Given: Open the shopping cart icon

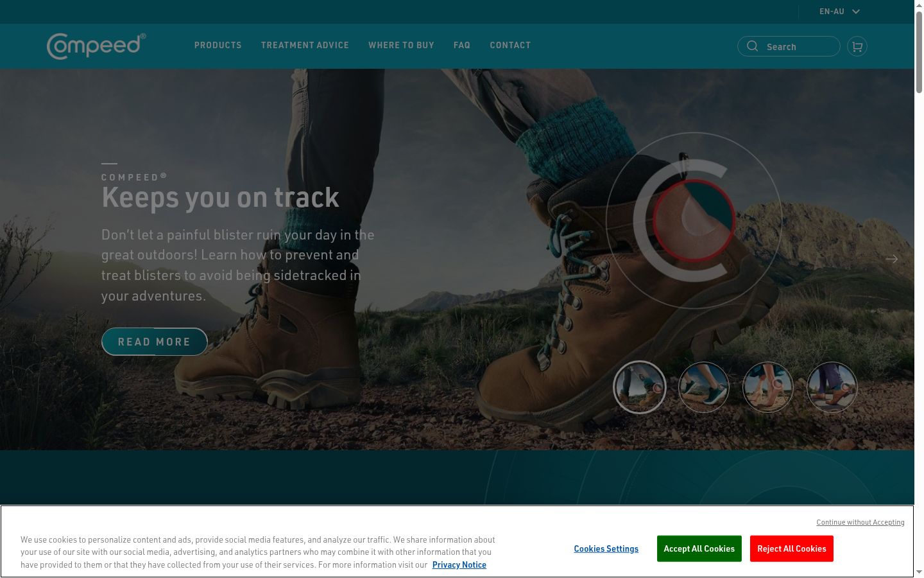Looking at the screenshot, I should tap(857, 46).
